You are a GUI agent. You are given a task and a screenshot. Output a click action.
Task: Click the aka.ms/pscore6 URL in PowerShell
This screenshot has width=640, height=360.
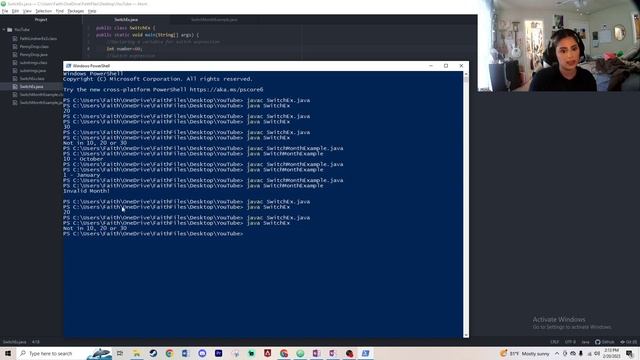(227, 90)
